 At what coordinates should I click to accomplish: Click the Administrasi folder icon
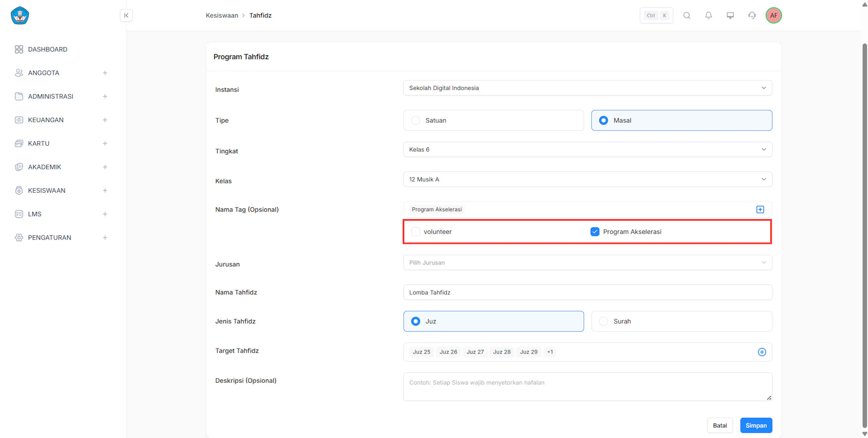click(x=19, y=97)
